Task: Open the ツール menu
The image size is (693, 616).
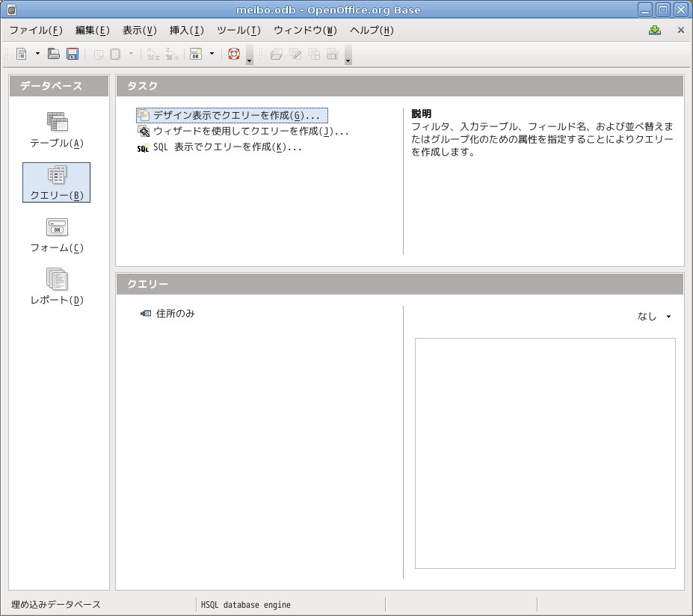Action: click(x=238, y=31)
